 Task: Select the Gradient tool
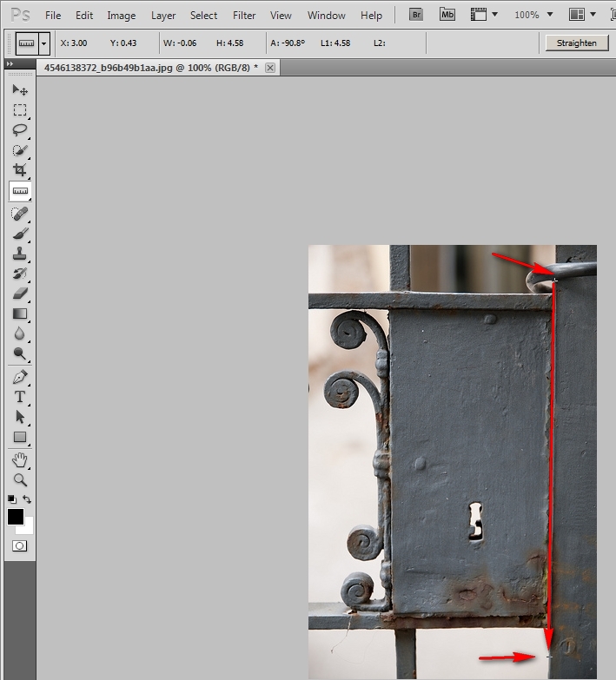click(20, 314)
